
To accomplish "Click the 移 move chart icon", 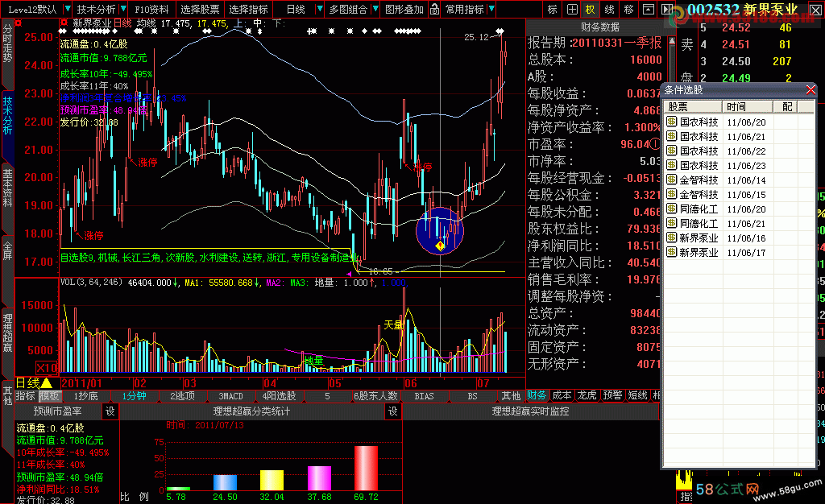I will click(628, 10).
